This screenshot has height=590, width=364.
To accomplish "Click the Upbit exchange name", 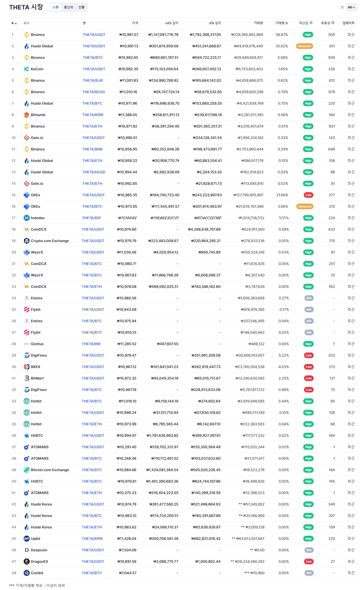I will point(36,539).
